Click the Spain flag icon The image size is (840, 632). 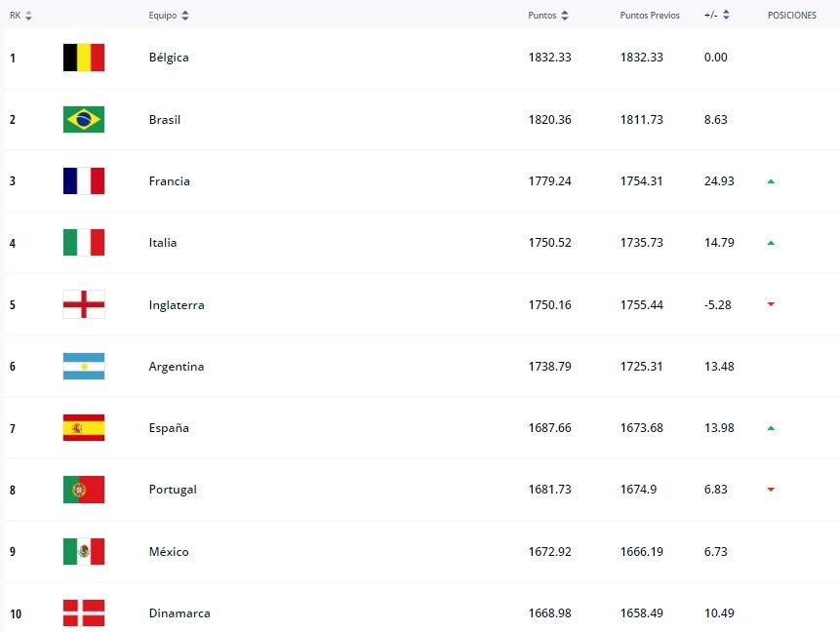click(84, 428)
